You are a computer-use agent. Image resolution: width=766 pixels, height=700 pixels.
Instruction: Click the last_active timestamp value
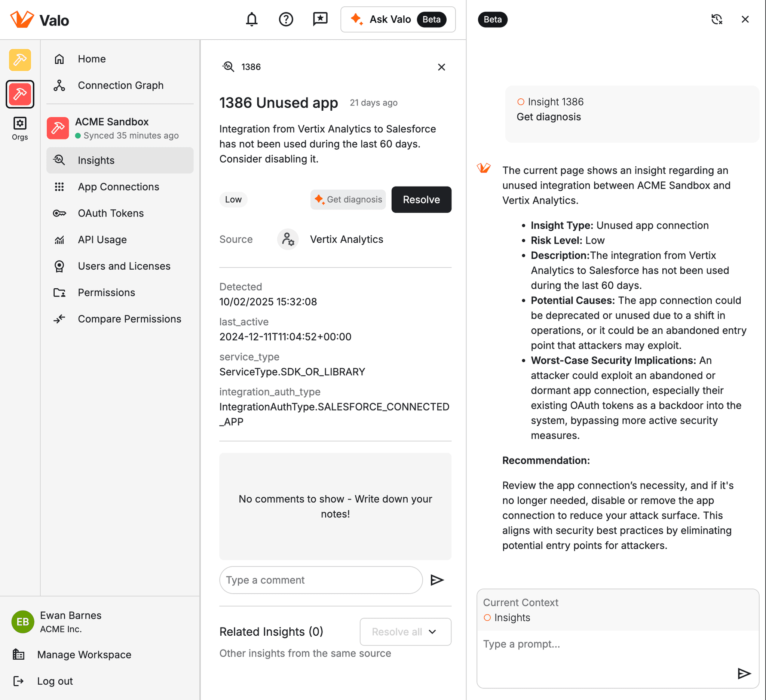[285, 337]
